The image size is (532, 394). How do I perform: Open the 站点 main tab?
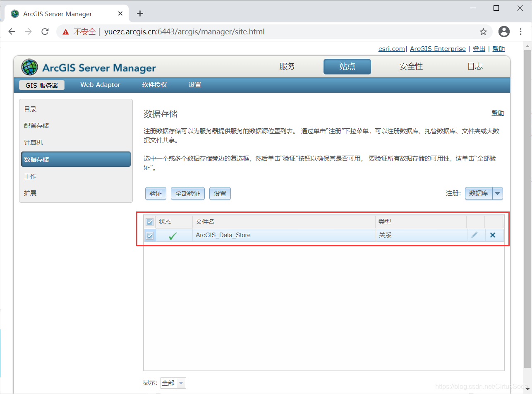tap(347, 67)
